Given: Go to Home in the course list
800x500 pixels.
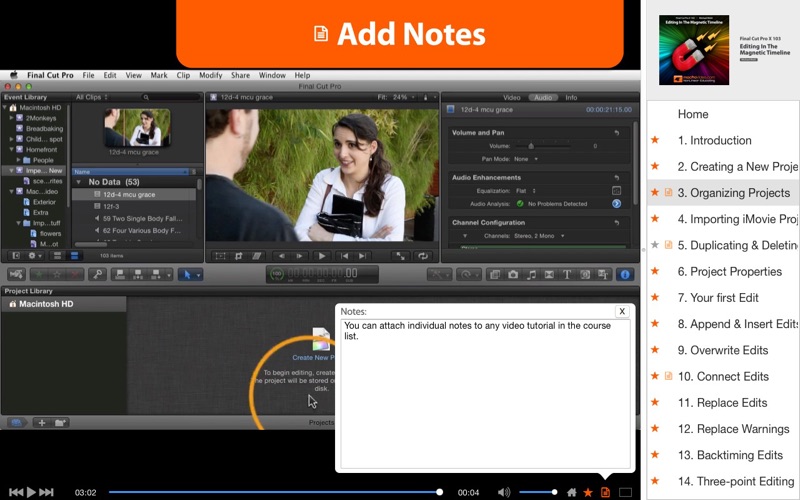Looking at the screenshot, I should click(x=693, y=114).
